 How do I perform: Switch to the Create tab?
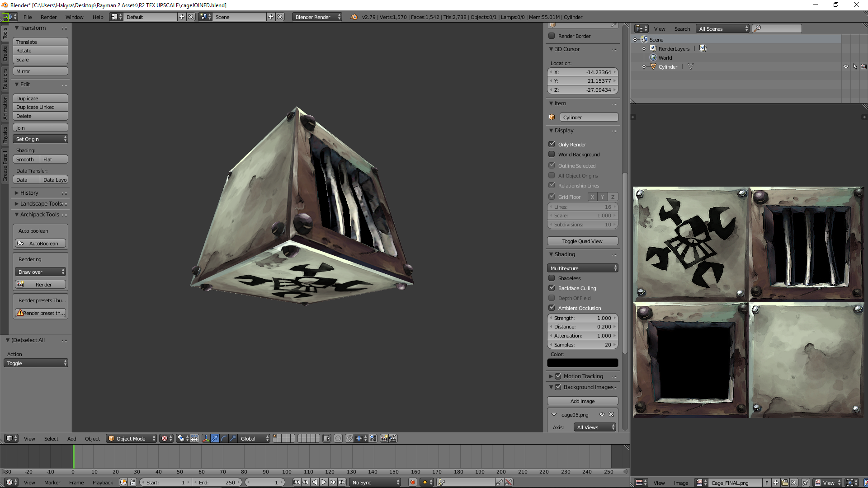pyautogui.click(x=5, y=53)
